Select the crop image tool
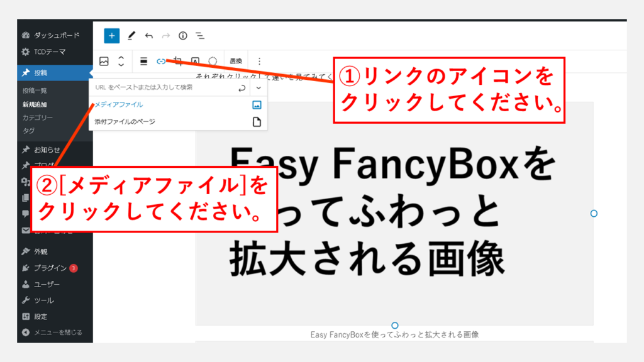Screen dimensions: 644x362 pos(178,61)
